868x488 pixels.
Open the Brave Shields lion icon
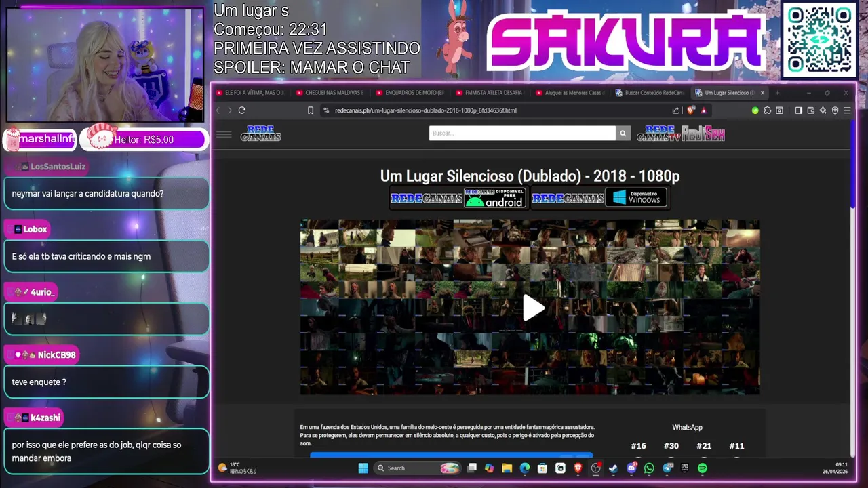point(691,110)
